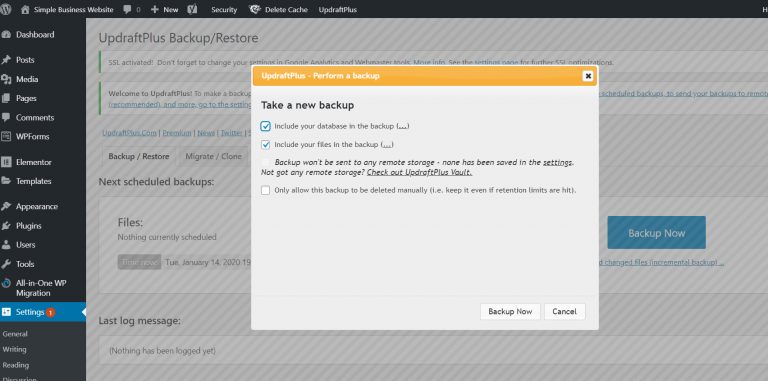This screenshot has height=381, width=768.
Task: Click the Settings notification badge
Action: pos(50,312)
